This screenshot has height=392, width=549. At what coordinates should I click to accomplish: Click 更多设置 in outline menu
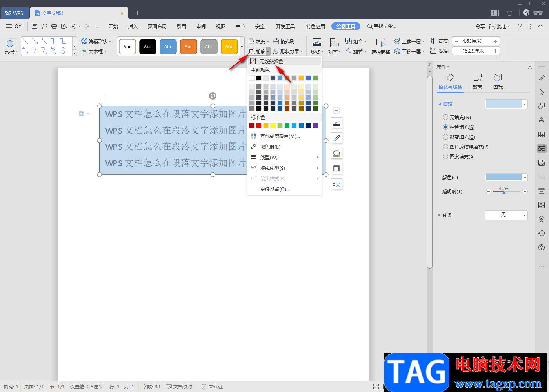pyautogui.click(x=275, y=189)
